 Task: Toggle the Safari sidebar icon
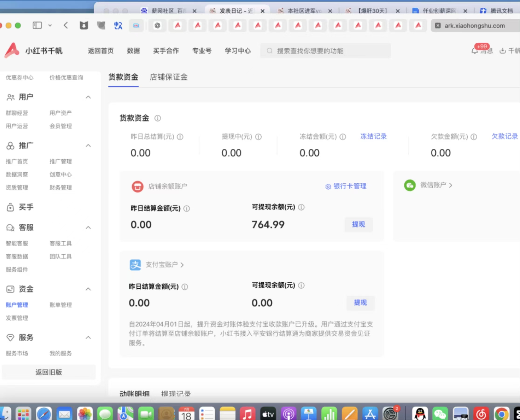tap(37, 25)
